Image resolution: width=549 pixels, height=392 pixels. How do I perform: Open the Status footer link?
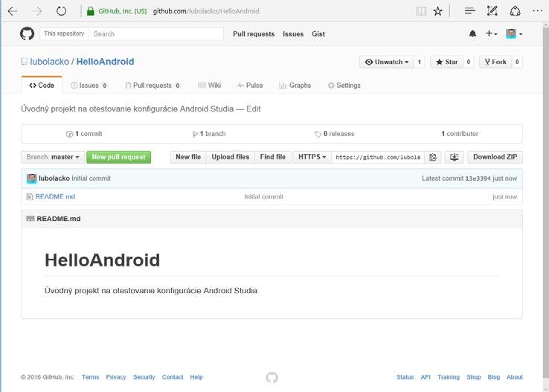click(405, 377)
